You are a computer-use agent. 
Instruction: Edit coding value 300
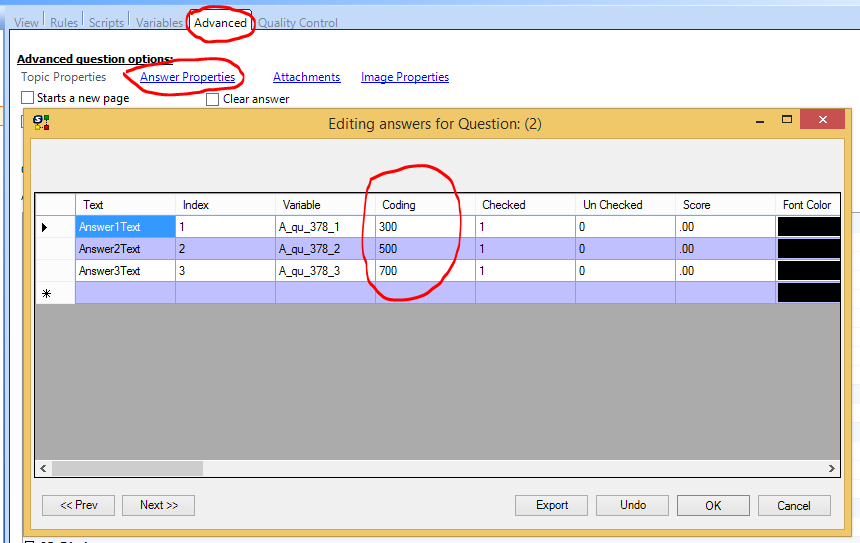click(425, 227)
